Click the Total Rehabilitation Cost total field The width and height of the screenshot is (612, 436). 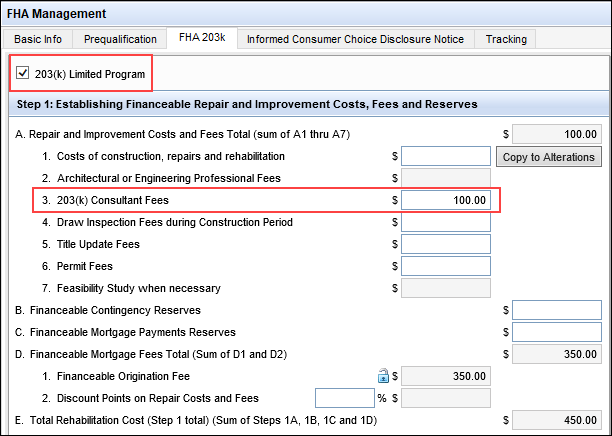pos(557,420)
